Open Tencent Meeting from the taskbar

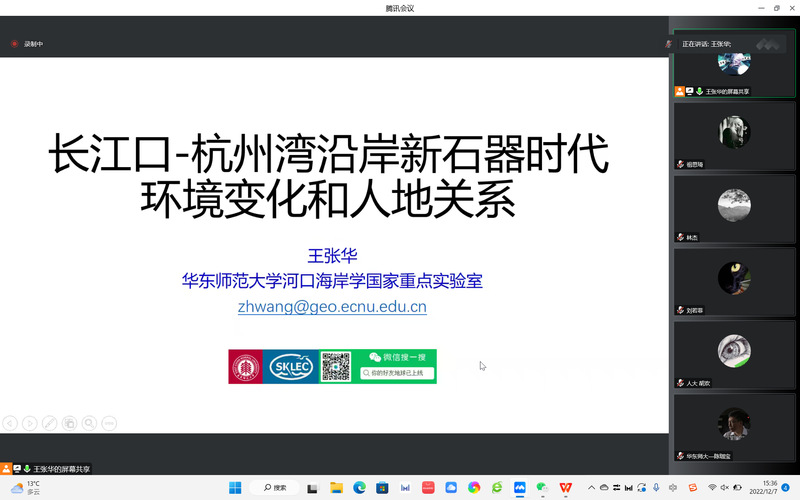pos(520,488)
